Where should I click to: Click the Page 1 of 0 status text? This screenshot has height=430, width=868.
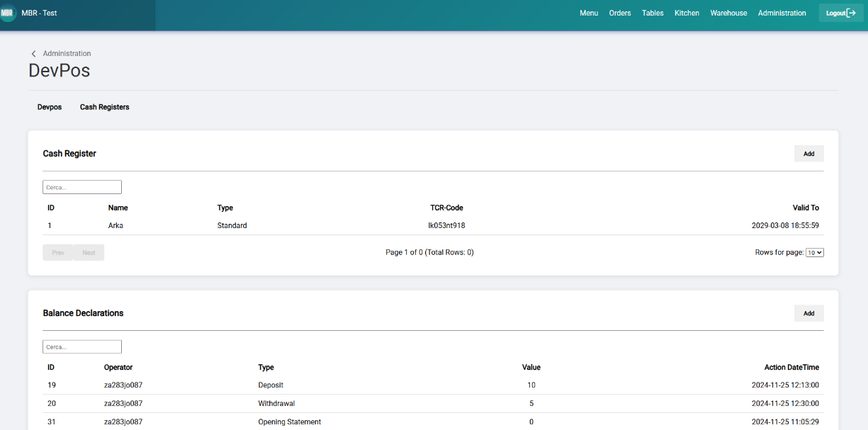[429, 252]
